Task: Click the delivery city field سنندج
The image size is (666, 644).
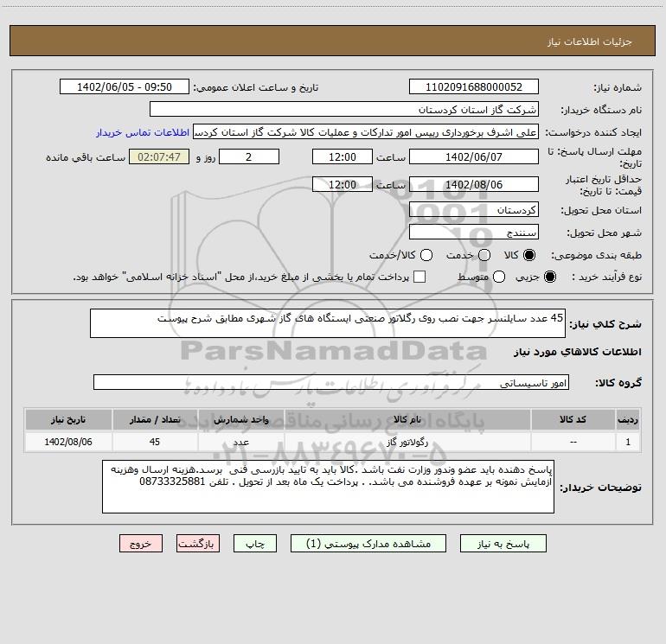Action: pos(474,233)
